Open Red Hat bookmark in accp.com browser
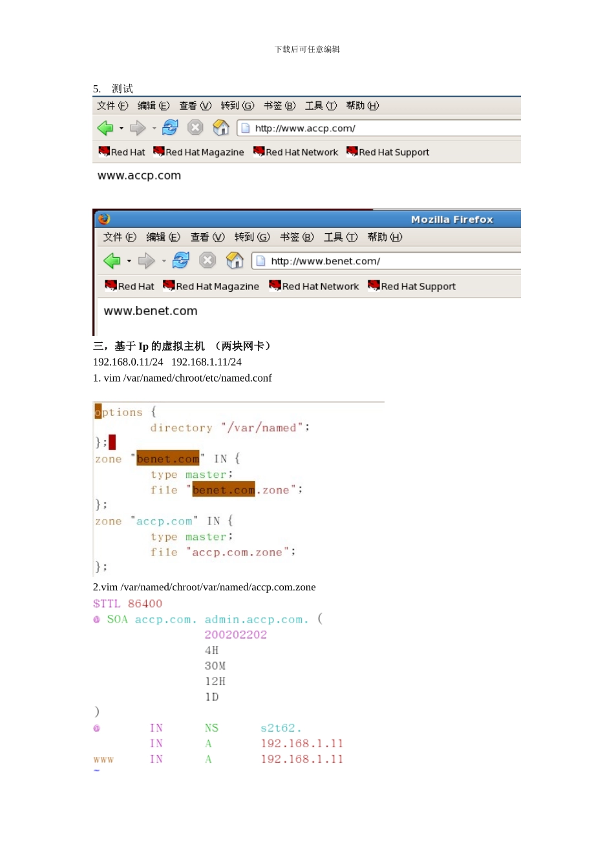The height and width of the screenshot is (868, 614). (x=122, y=152)
